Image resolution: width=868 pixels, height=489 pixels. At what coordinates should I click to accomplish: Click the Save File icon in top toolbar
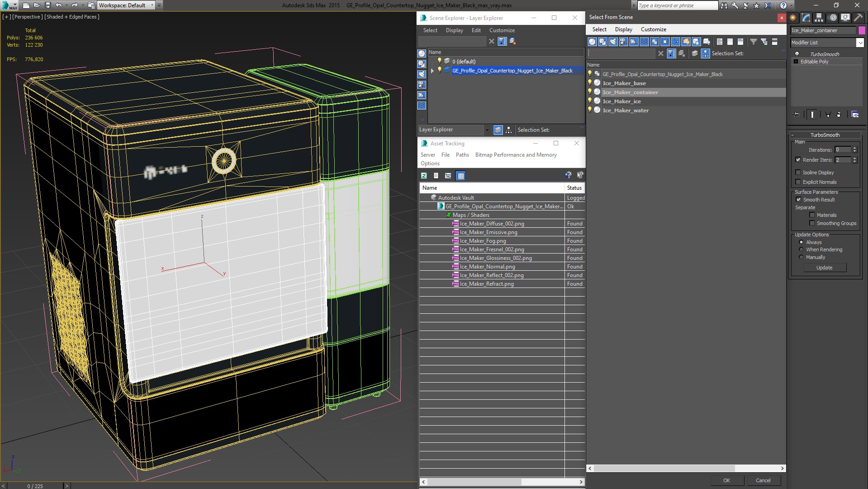(48, 5)
